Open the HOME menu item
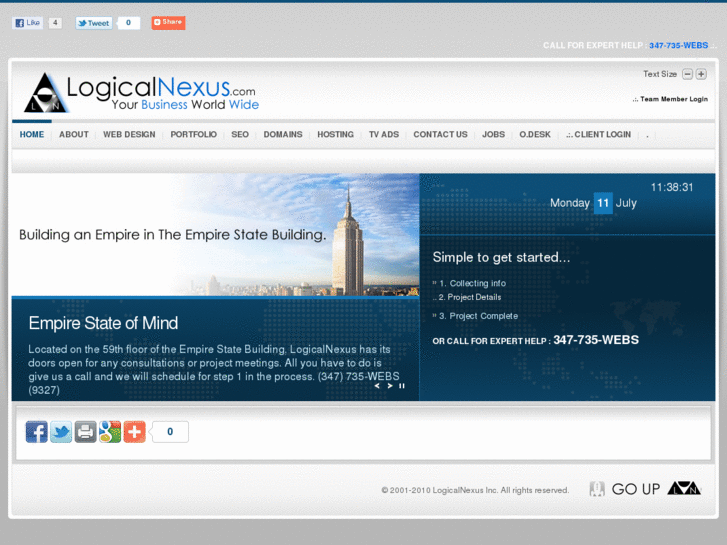Image resolution: width=727 pixels, height=545 pixels. click(32, 135)
